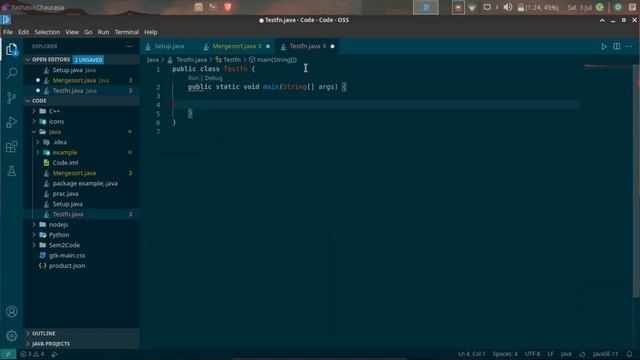Select the Testfn.java editor tab
This screenshot has height=360, width=640.
(307, 47)
